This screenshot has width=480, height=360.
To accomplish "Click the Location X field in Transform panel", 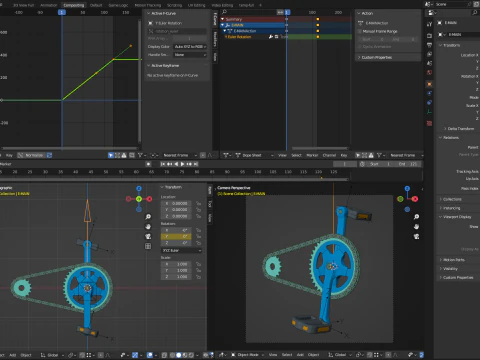I will point(176,203).
